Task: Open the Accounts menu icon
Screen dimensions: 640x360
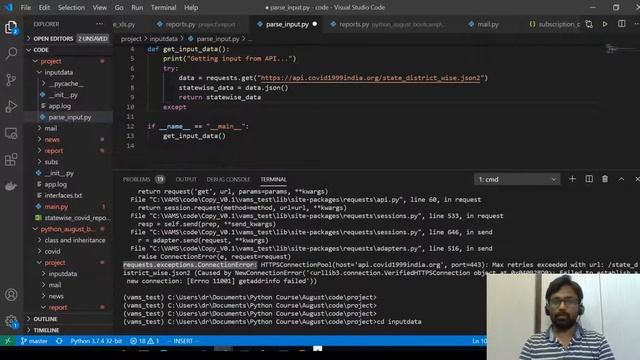Action: tap(11, 294)
